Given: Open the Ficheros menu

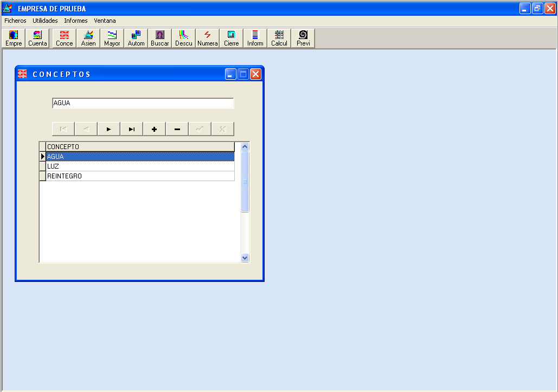Looking at the screenshot, I should click(x=15, y=21).
